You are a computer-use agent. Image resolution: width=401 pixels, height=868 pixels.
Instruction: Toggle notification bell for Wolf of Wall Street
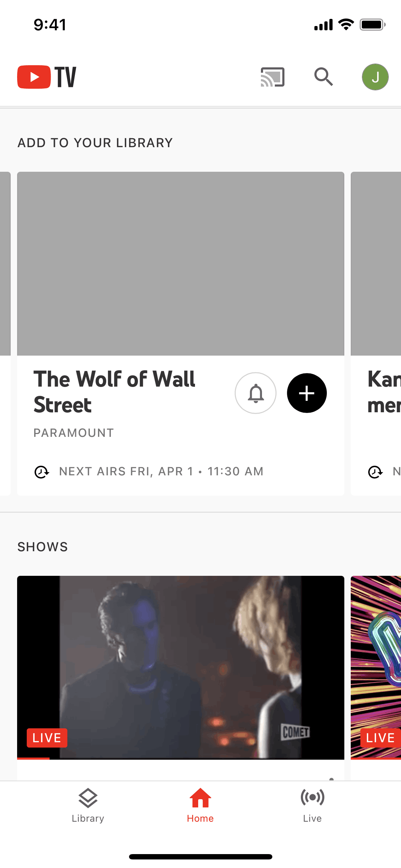tap(256, 393)
